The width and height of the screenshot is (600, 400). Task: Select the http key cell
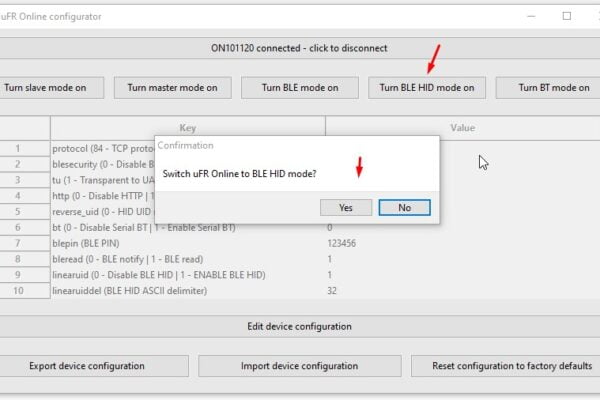[103, 196]
